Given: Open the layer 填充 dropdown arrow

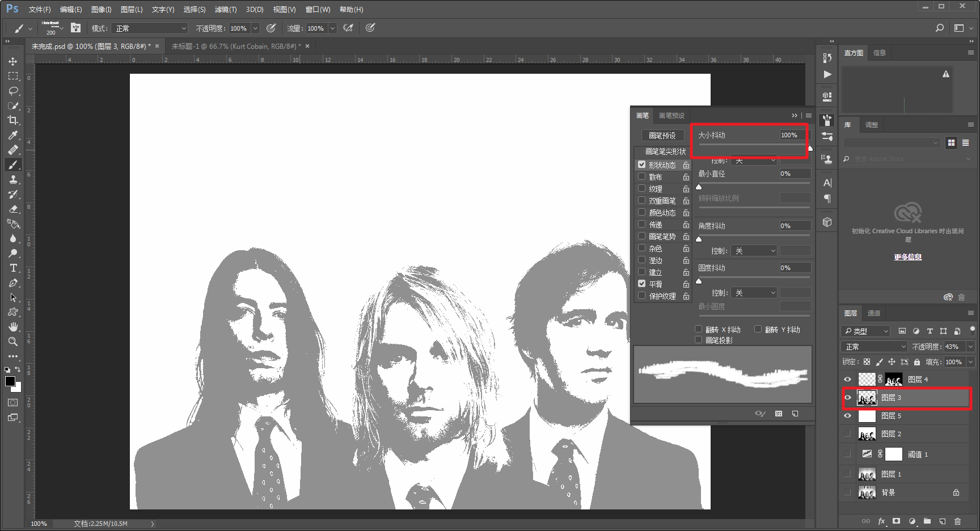Looking at the screenshot, I should [x=970, y=362].
